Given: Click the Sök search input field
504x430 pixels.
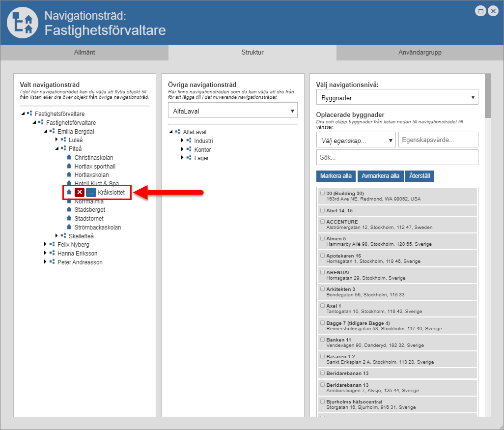Looking at the screenshot, I should [397, 158].
